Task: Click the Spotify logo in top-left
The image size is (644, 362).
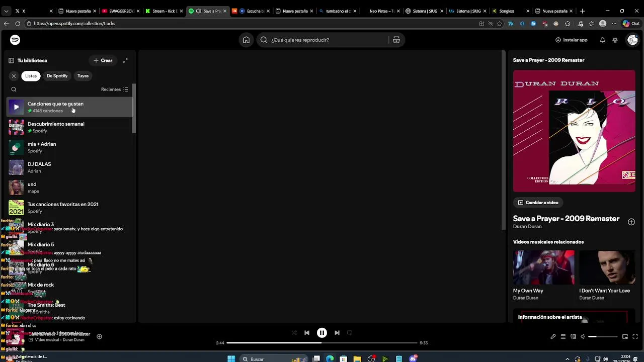Action: click(15, 40)
